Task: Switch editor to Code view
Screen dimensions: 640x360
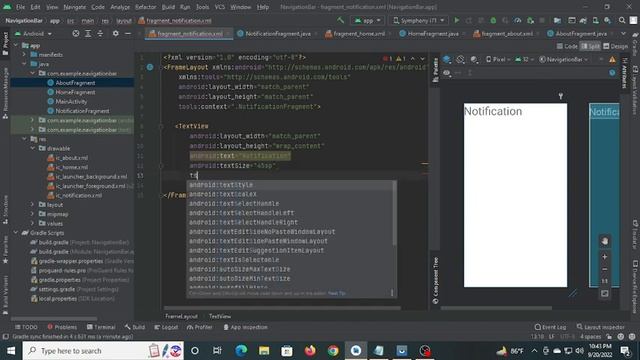Action: [567, 46]
